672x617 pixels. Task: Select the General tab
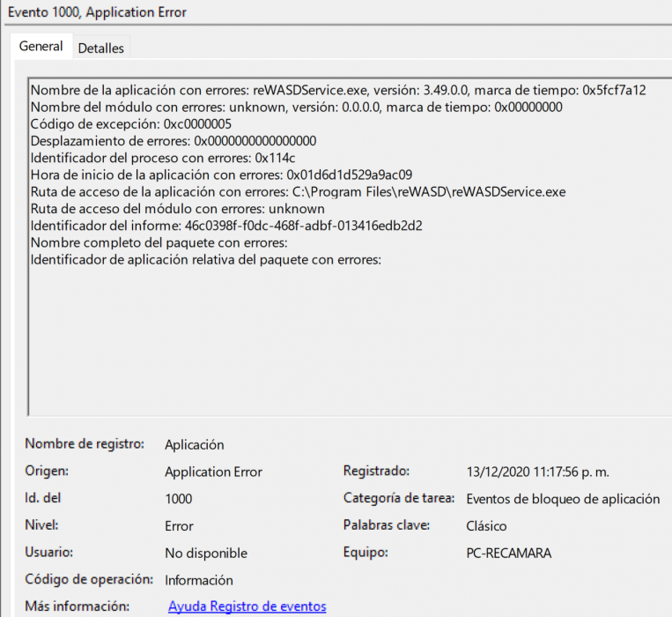click(41, 47)
